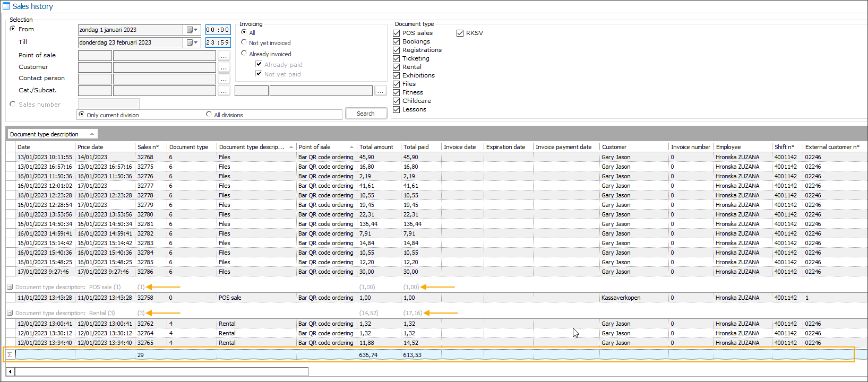Click the Till date text field
The height and width of the screenshot is (382, 868).
131,43
